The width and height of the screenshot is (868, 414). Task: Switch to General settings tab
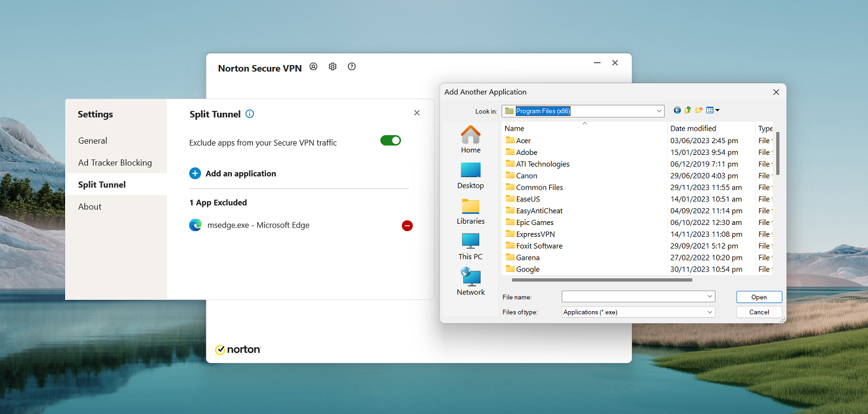[x=92, y=141]
